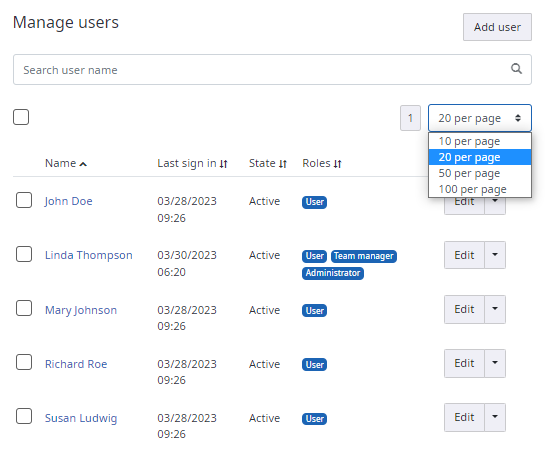
Task: Choose the 10 per page option
Action: (x=480, y=141)
